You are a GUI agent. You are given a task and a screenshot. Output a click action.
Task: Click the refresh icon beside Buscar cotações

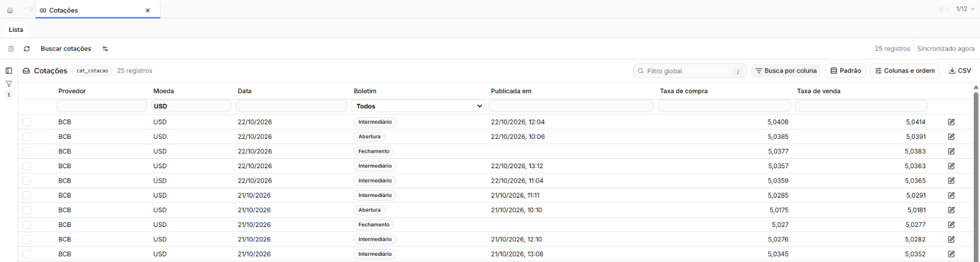click(x=27, y=49)
